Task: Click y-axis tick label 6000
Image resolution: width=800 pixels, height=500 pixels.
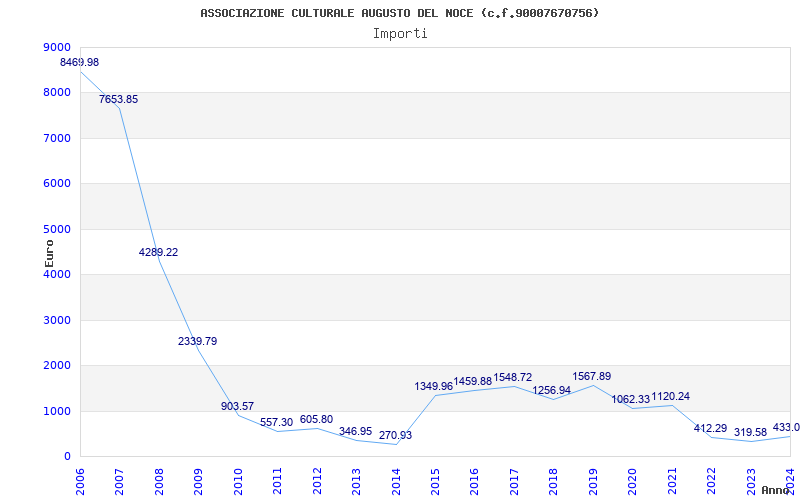Action: pyautogui.click(x=56, y=184)
